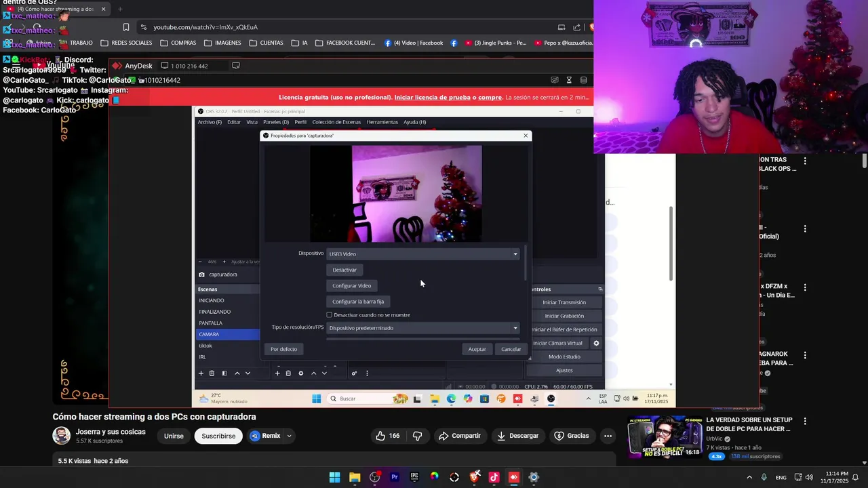The width and height of the screenshot is (868, 488).
Task: Open audio mixer three-dot menu
Action: pyautogui.click(x=367, y=373)
